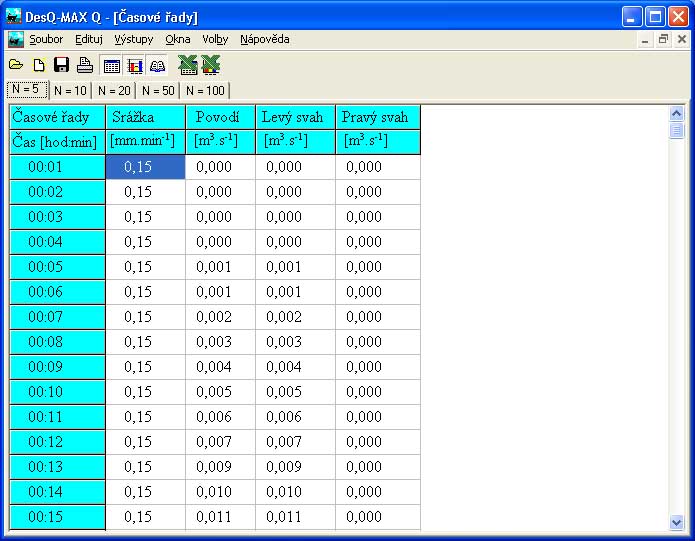695x541 pixels.
Task: Select the Povodí column header
Action: [x=220, y=117]
